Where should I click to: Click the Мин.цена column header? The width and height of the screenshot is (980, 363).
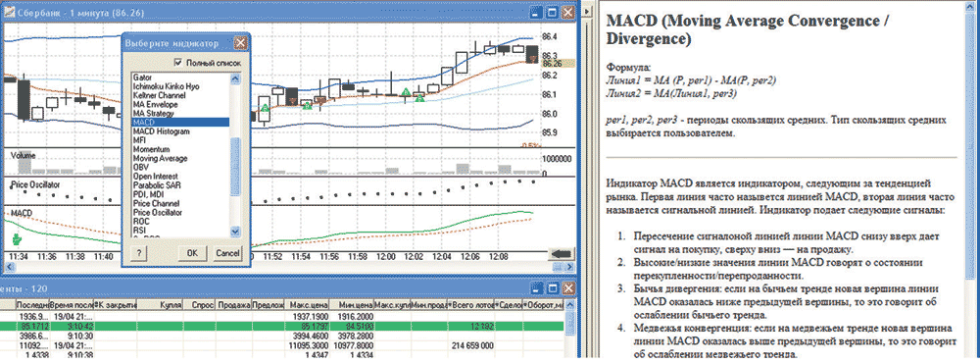352,306
